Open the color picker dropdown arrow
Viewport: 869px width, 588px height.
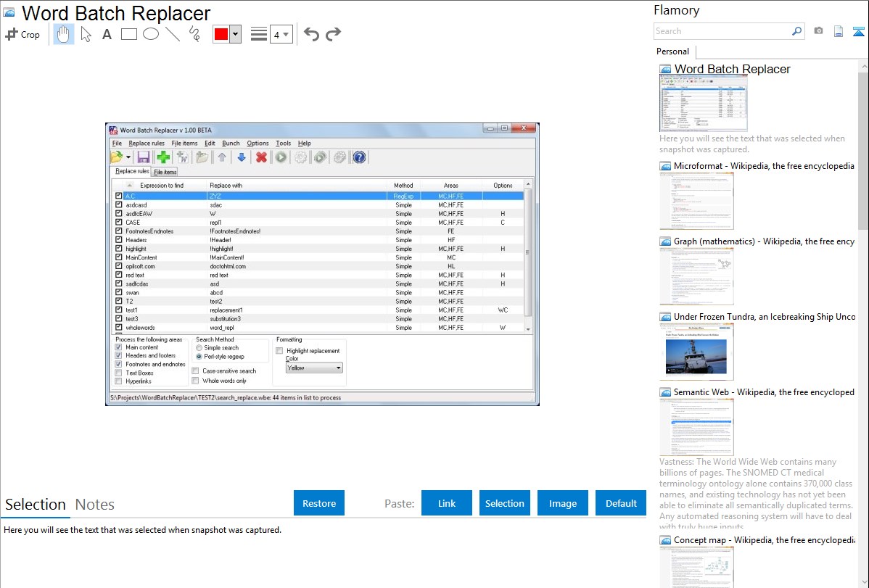(x=235, y=34)
